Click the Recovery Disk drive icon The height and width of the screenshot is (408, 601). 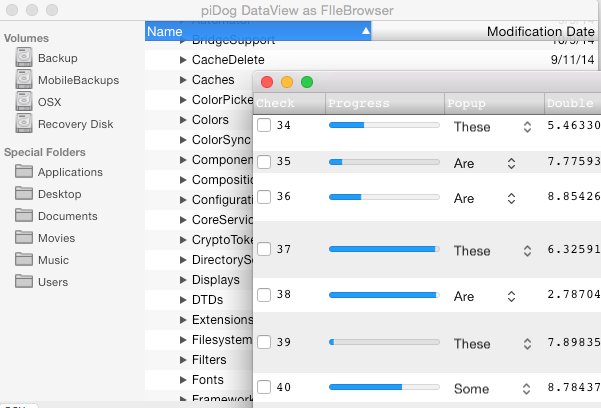(x=24, y=123)
